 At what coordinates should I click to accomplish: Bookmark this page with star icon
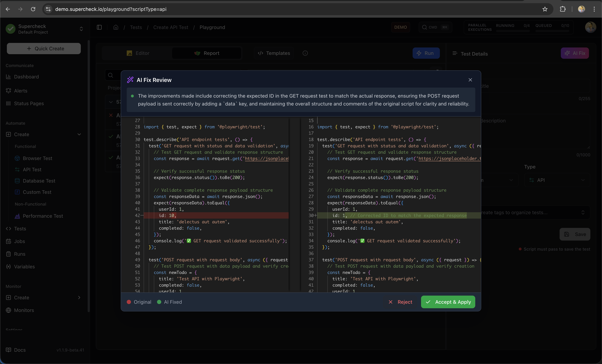(545, 9)
